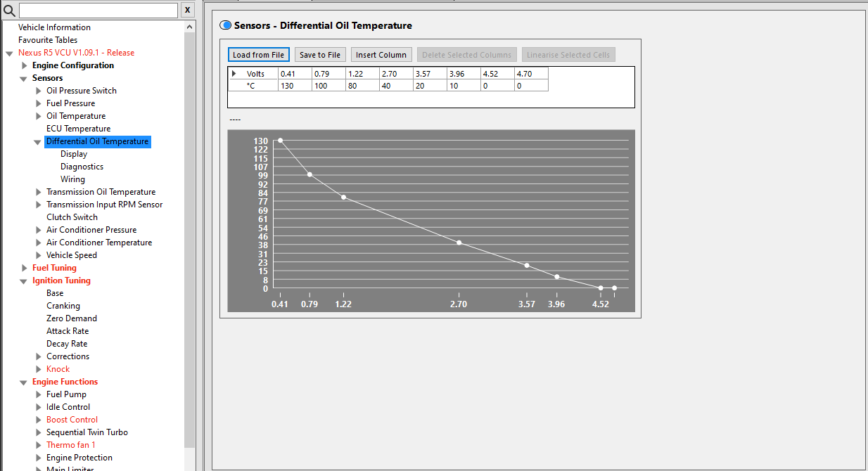Click the row selector arrow in the table
Viewport: 868px width, 471px height.
(234, 73)
